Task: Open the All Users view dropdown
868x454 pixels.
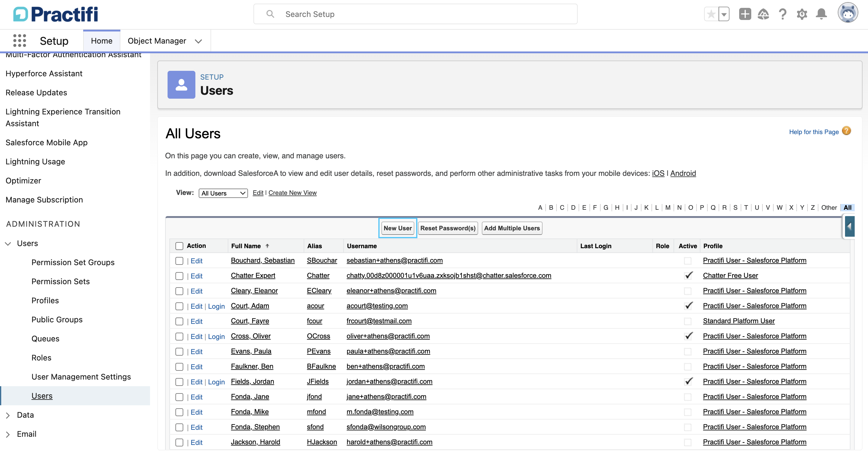Action: [223, 193]
